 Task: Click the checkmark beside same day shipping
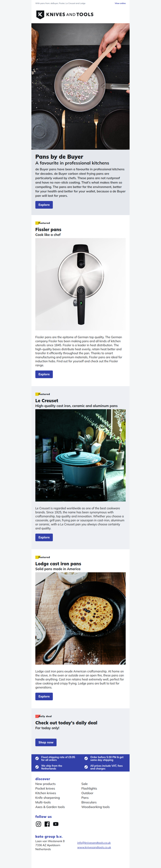tap(86, 758)
